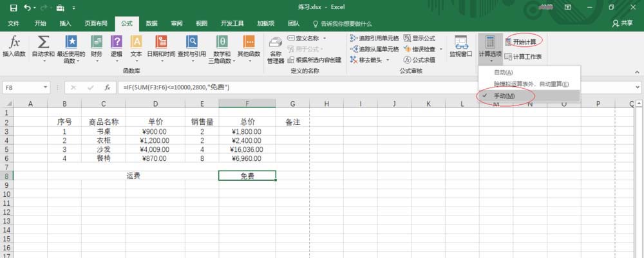Open the Logical (逻辑) functions icon
Image resolution: width=644 pixels, height=258 pixels.
(116, 46)
